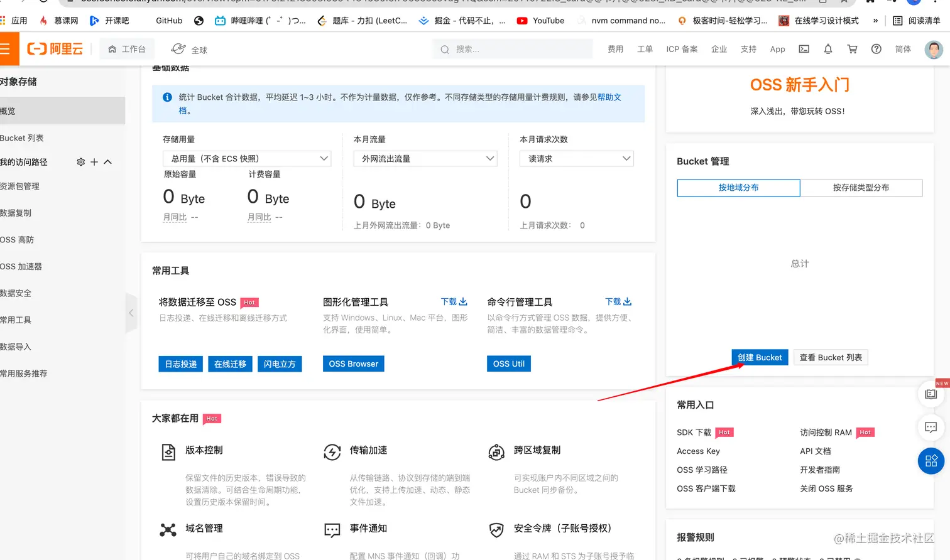Image resolution: width=950 pixels, height=560 pixels.
Task: Click the 创建 Bucket button
Action: point(760,357)
